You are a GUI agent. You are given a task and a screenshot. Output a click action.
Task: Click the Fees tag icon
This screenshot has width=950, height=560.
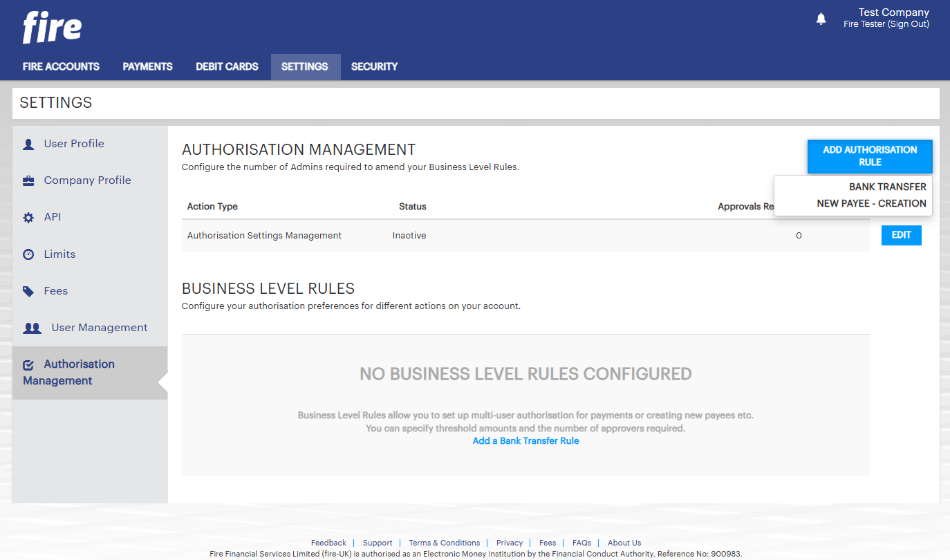pyautogui.click(x=28, y=290)
